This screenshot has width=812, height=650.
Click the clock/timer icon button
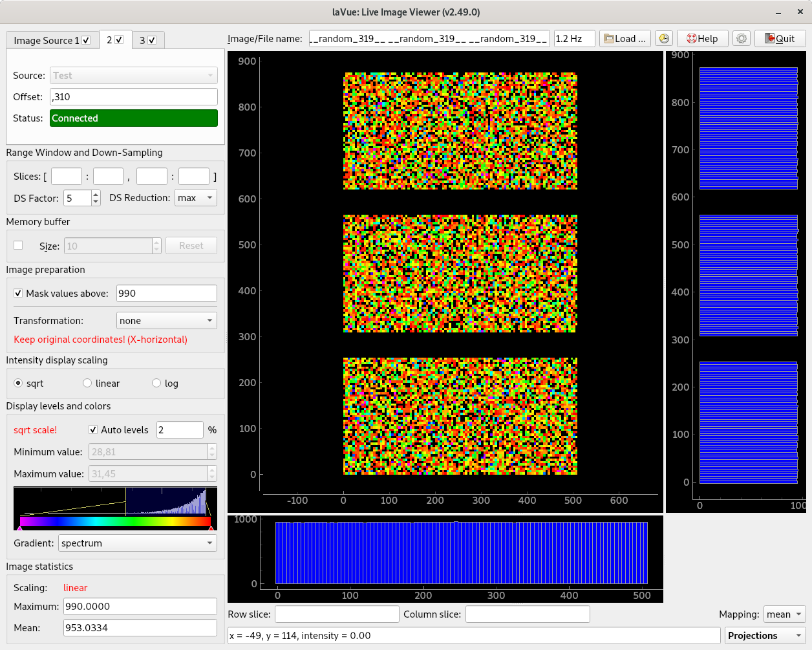pos(664,39)
